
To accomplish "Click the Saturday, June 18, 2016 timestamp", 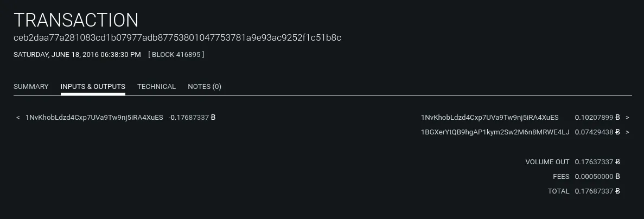I will (x=77, y=55).
